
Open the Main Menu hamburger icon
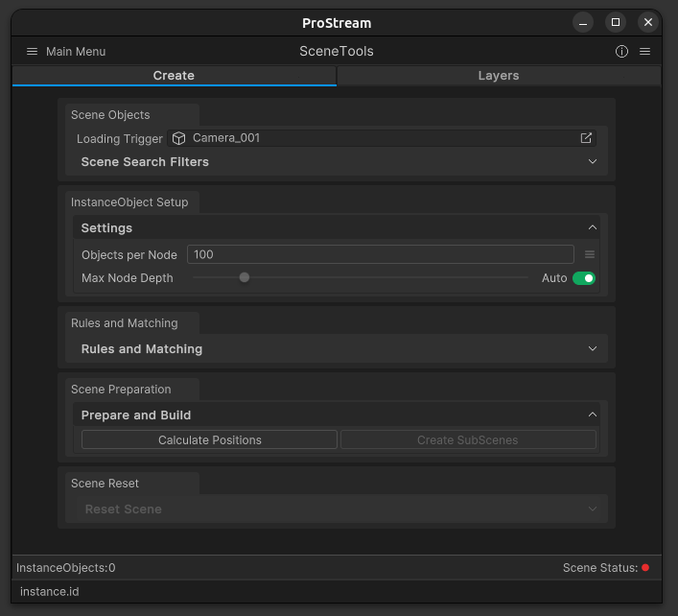[32, 52]
